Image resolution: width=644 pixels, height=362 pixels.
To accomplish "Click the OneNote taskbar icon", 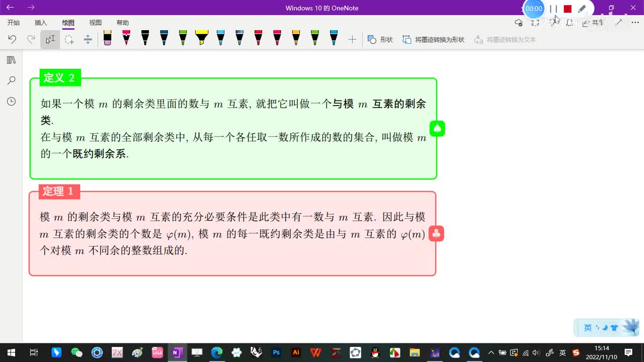I will point(176,352).
